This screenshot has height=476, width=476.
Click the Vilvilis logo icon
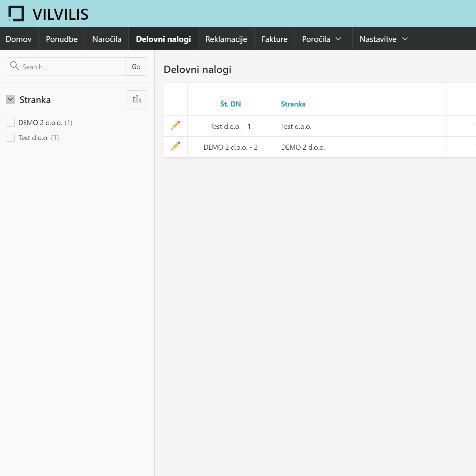point(16,14)
